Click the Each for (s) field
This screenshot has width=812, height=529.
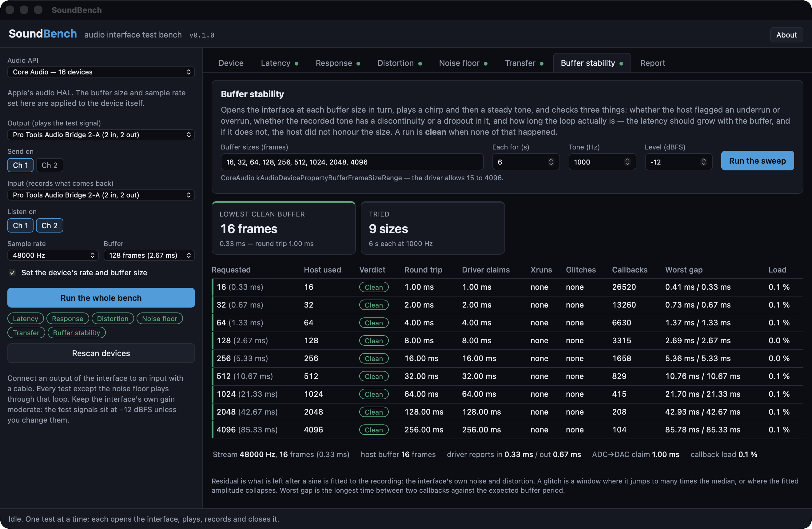tap(525, 162)
